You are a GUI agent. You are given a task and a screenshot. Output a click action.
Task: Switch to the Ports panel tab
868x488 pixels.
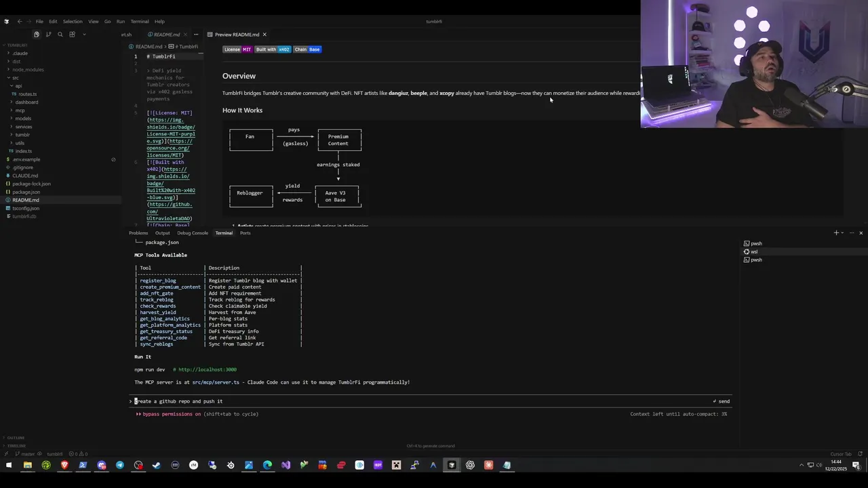pyautogui.click(x=245, y=233)
